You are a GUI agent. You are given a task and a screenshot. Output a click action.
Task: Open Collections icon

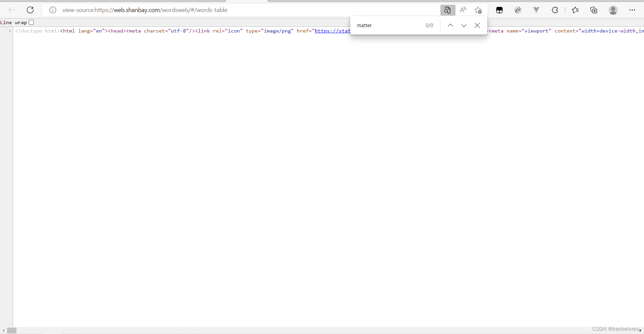pyautogui.click(x=594, y=10)
